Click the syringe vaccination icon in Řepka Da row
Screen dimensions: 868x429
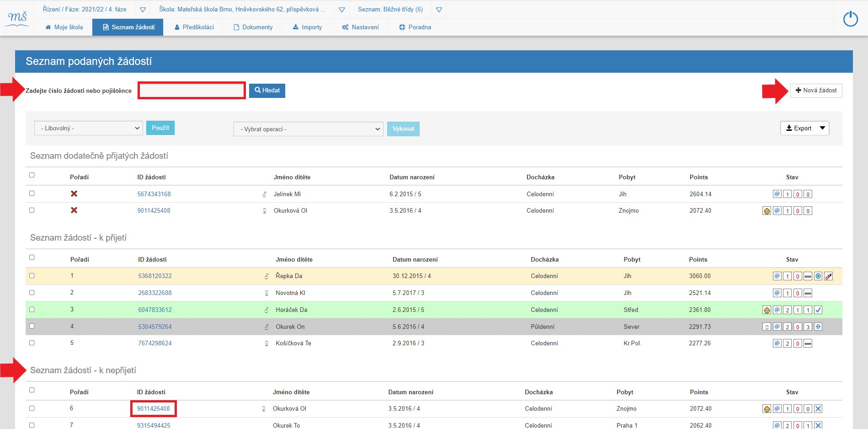(829, 276)
